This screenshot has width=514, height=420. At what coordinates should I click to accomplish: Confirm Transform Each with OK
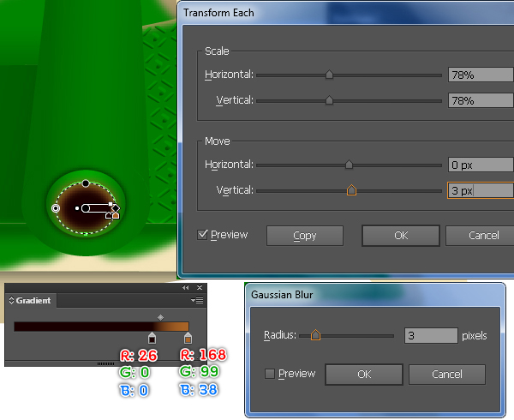point(401,236)
